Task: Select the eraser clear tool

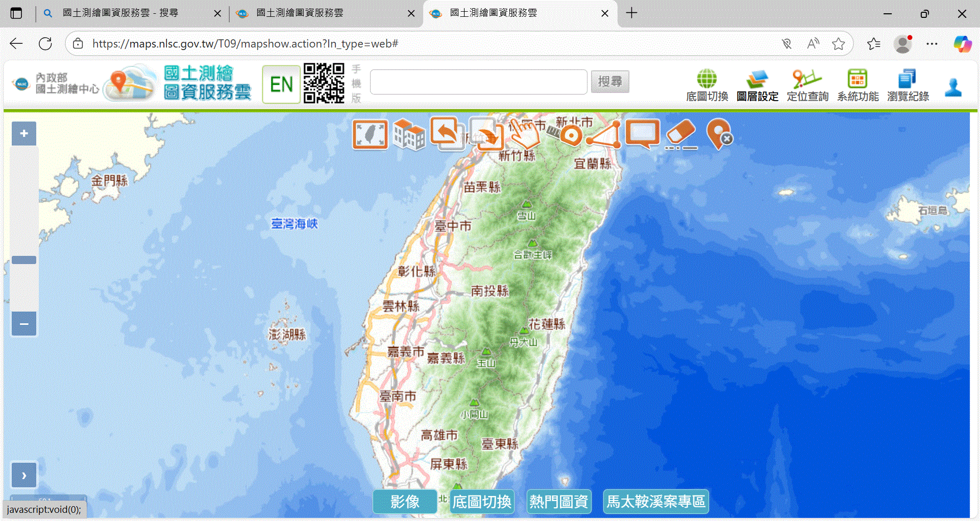Action: [x=681, y=134]
